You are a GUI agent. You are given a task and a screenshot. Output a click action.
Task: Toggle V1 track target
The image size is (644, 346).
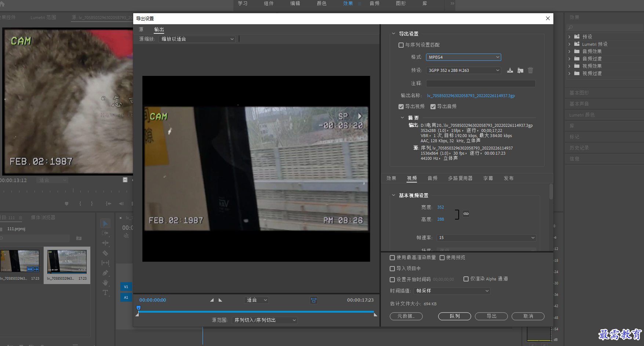(x=126, y=287)
